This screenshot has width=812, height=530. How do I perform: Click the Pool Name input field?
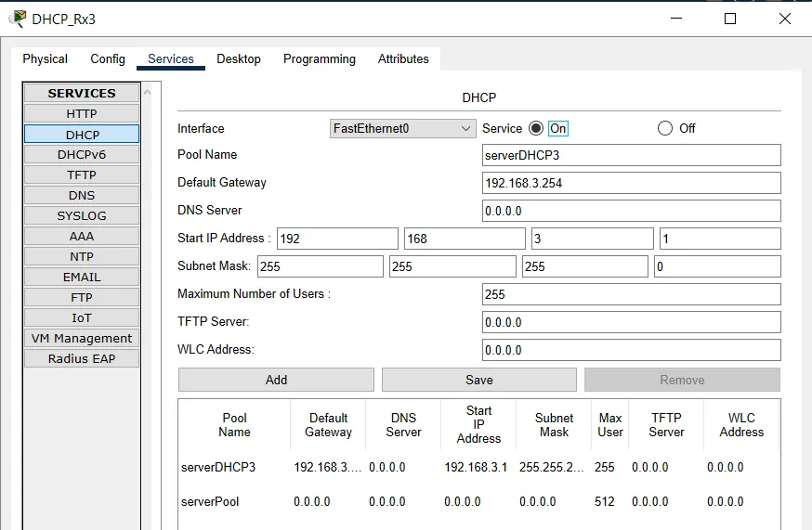click(632, 155)
